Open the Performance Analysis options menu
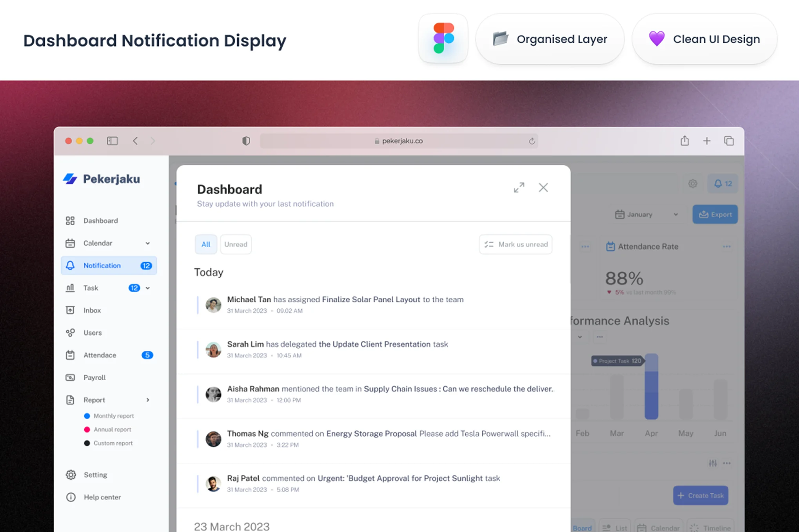 (599, 337)
